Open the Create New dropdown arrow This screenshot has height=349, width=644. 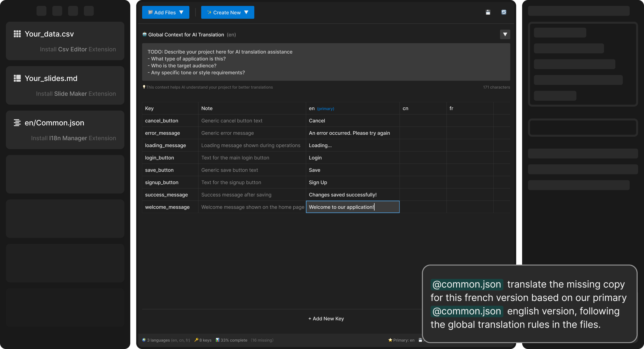(246, 12)
